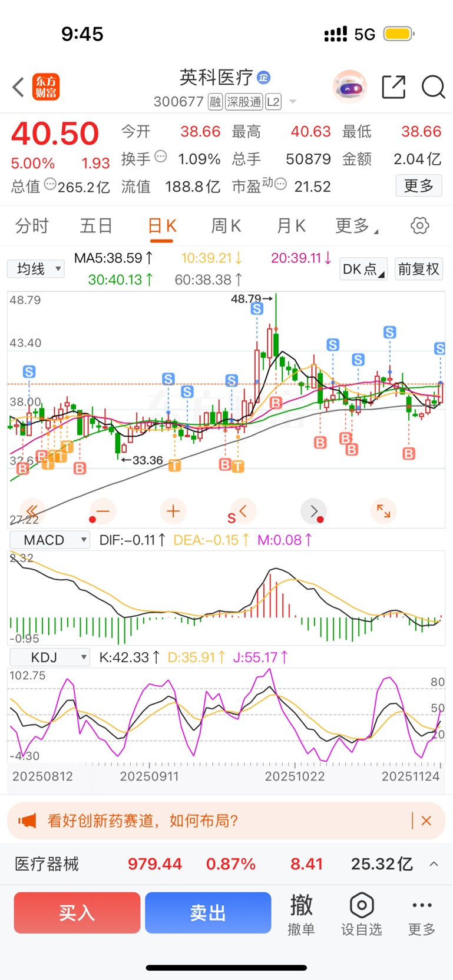Switch to the 周K tab
Image resolution: width=453 pixels, height=980 pixels.
pos(226,225)
